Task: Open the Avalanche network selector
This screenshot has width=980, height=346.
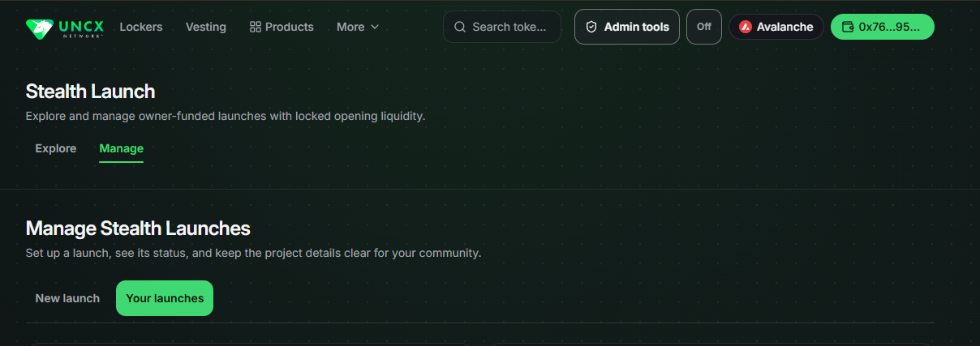Action: point(776,27)
